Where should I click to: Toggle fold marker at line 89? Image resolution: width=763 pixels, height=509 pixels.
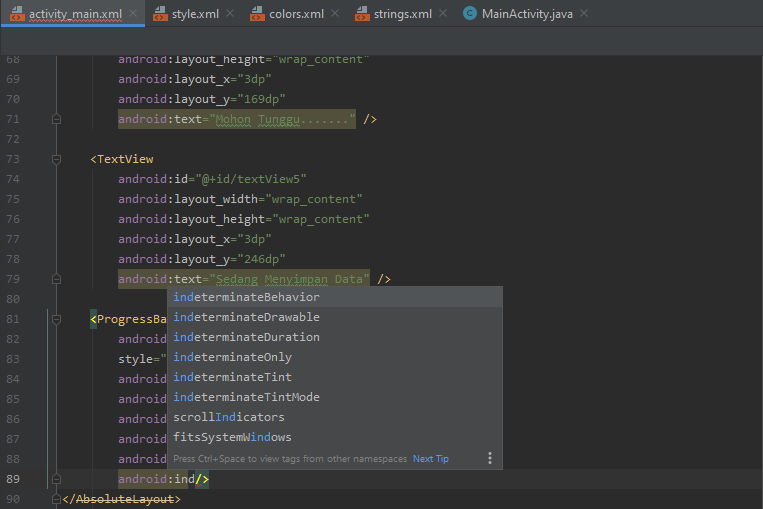coord(56,479)
